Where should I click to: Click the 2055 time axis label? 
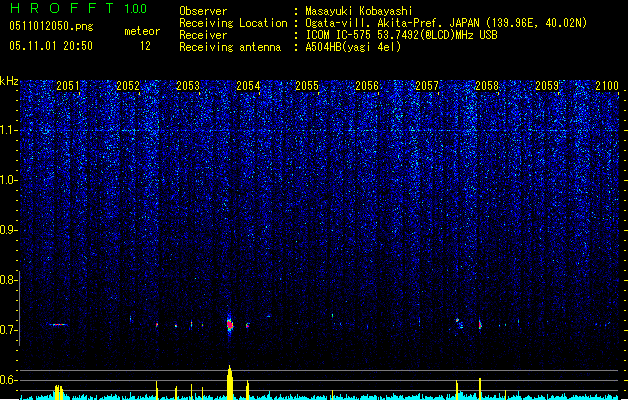(307, 85)
